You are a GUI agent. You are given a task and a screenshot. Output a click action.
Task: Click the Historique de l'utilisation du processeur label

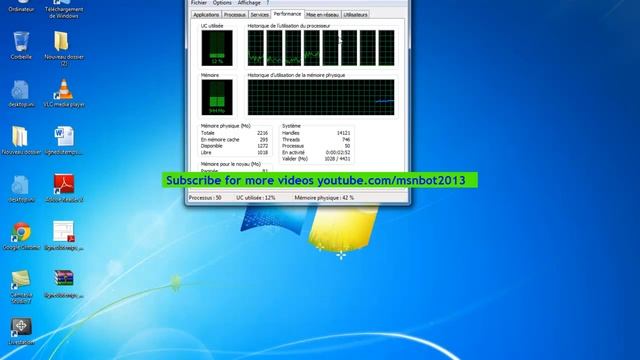click(x=289, y=26)
